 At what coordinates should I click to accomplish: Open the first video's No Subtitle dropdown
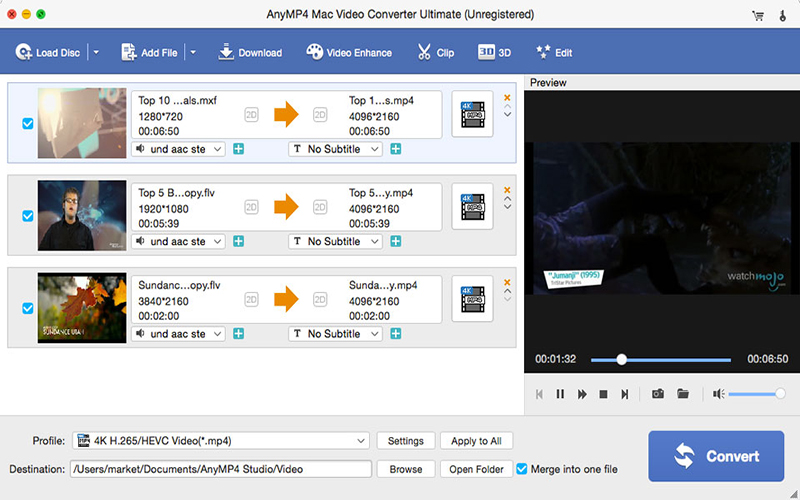click(x=335, y=149)
